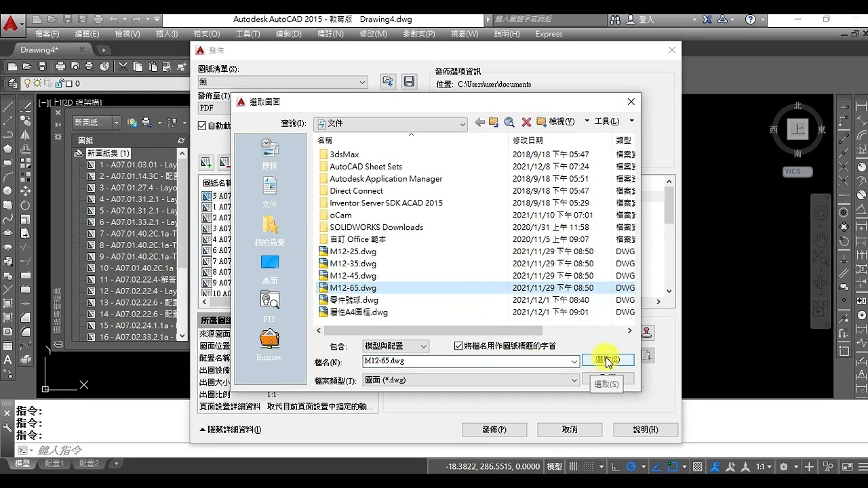Click the AutoCAD application menu logo
The image size is (868, 488).
point(11,25)
